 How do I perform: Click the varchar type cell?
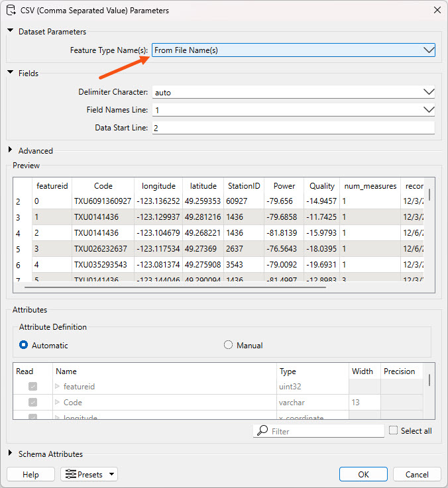coord(313,403)
